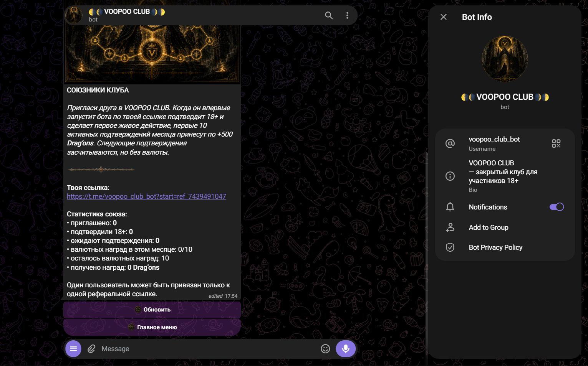Click the 'получено наград: 0 Drag'ons' line
This screenshot has width=588, height=366.
pos(113,267)
